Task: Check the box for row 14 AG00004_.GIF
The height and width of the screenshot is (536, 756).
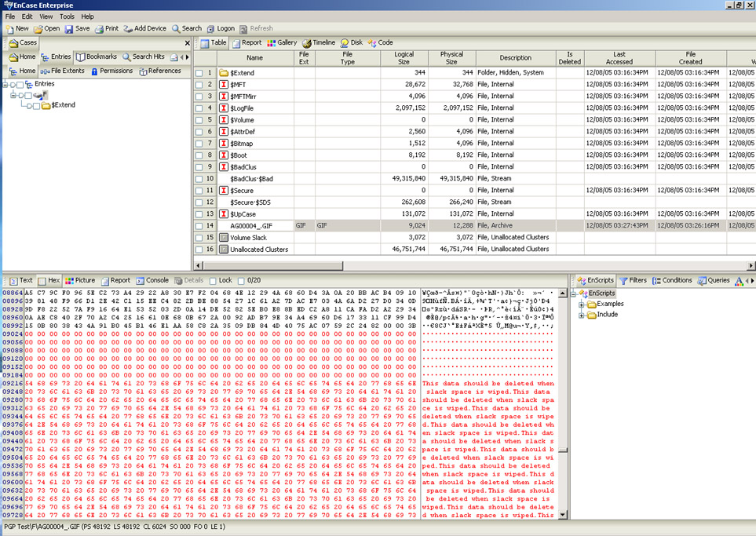Action: coord(199,225)
